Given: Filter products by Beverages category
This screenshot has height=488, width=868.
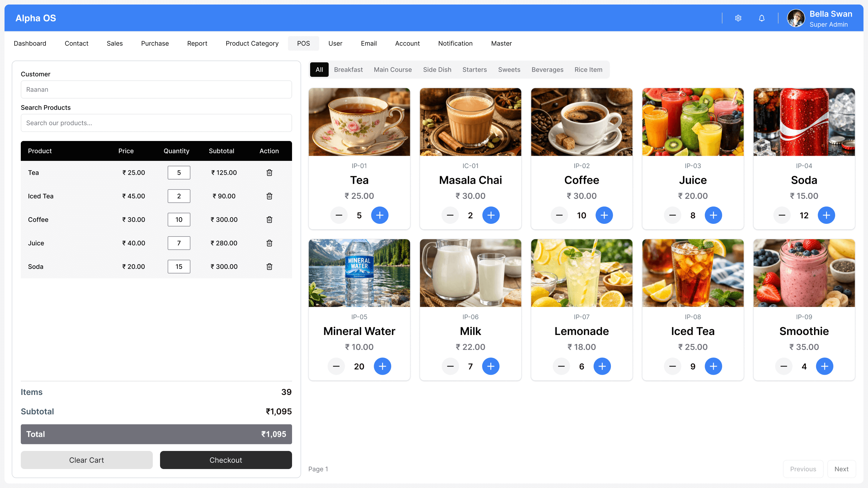Looking at the screenshot, I should click(547, 70).
